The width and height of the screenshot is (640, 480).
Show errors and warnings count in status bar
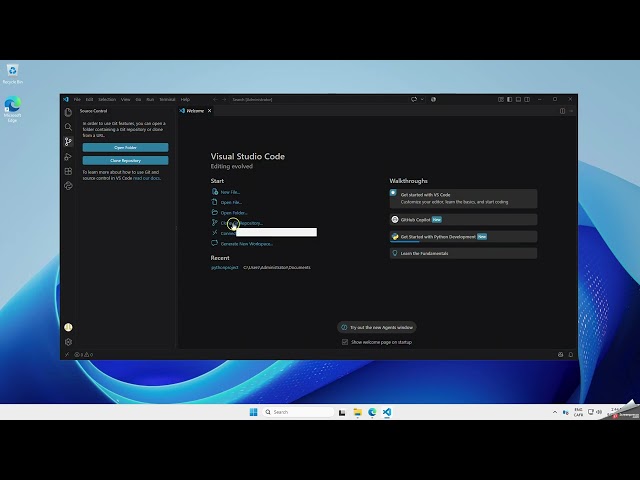point(84,355)
